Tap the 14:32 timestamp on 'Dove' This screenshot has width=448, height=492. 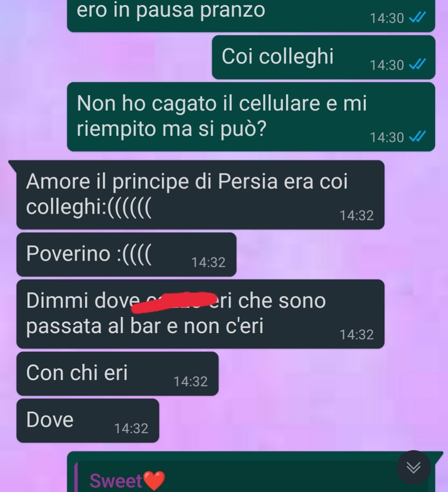[131, 428]
